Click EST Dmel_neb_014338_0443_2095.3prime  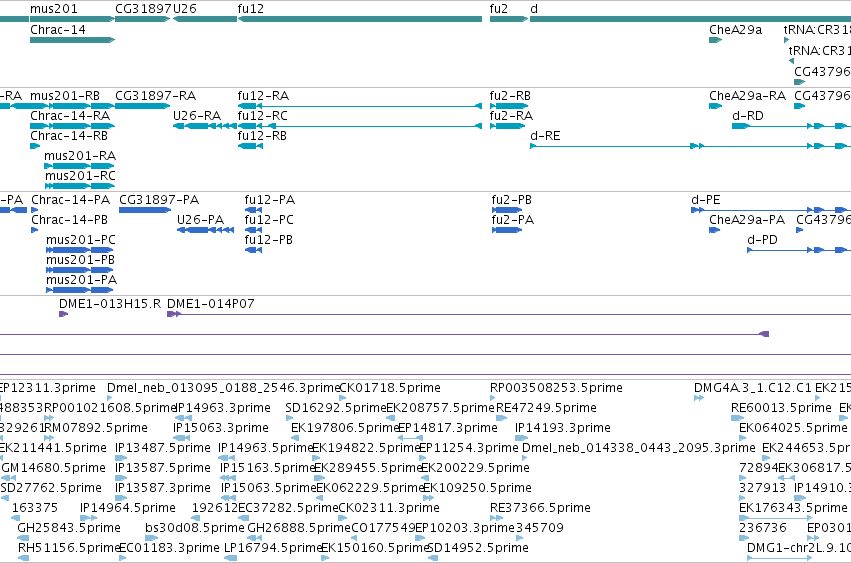[639, 448]
